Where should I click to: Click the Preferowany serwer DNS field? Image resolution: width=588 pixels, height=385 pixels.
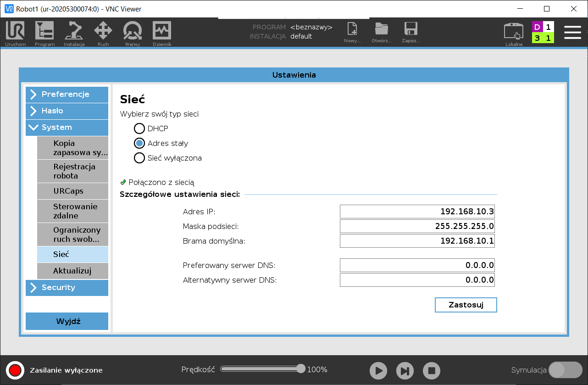pyautogui.click(x=417, y=265)
